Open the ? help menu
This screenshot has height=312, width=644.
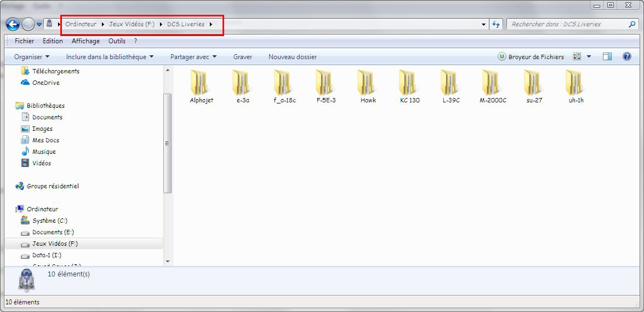(x=135, y=41)
